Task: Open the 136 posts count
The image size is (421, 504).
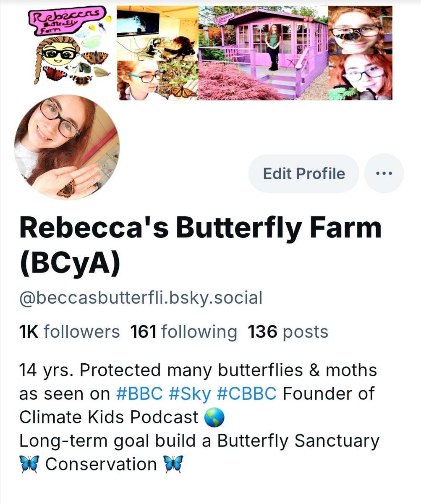Action: (288, 332)
